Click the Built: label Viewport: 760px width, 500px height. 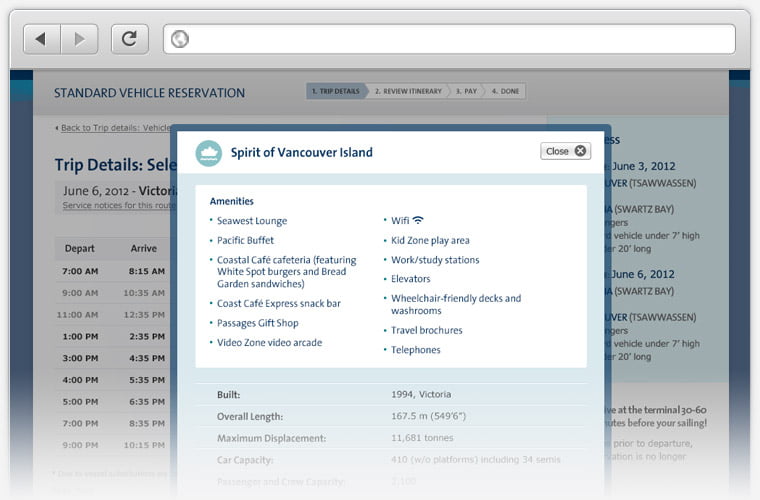228,395
